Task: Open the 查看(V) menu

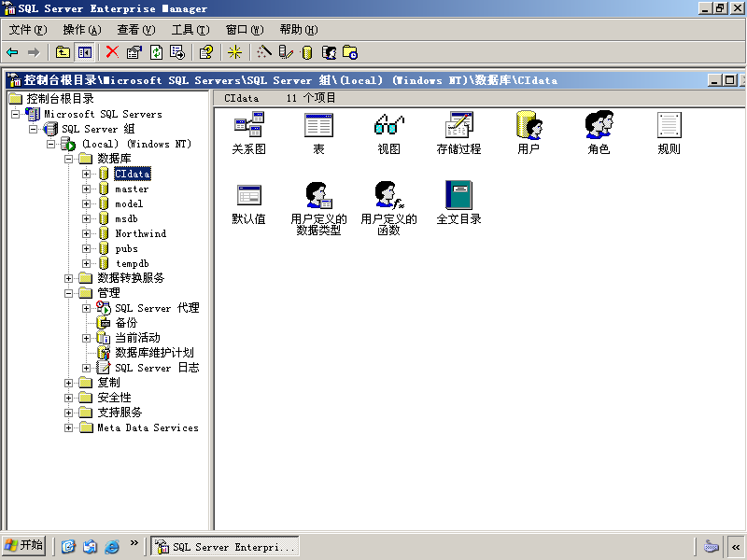Action: point(136,30)
